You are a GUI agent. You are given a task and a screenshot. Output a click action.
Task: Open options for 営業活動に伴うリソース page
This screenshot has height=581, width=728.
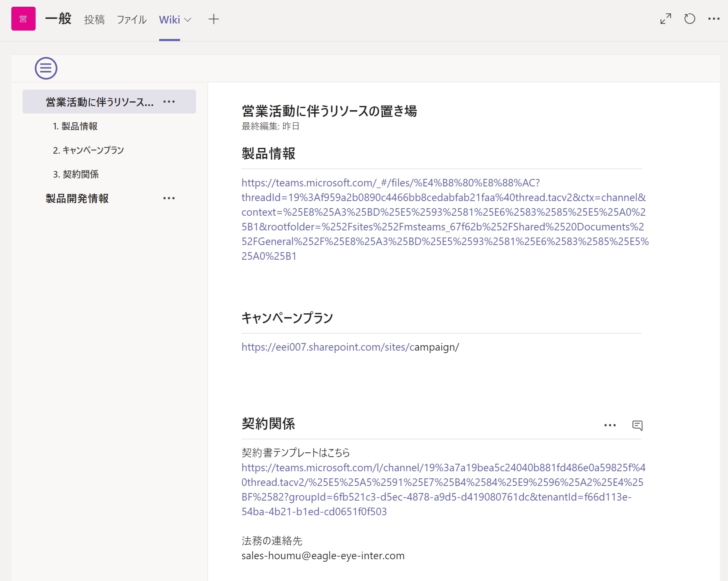point(169,102)
